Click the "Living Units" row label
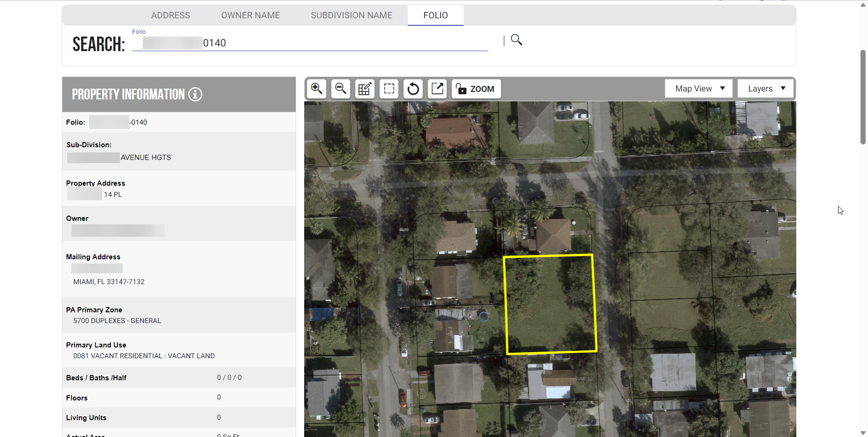Viewport: 868px width, 437px height. point(86,418)
